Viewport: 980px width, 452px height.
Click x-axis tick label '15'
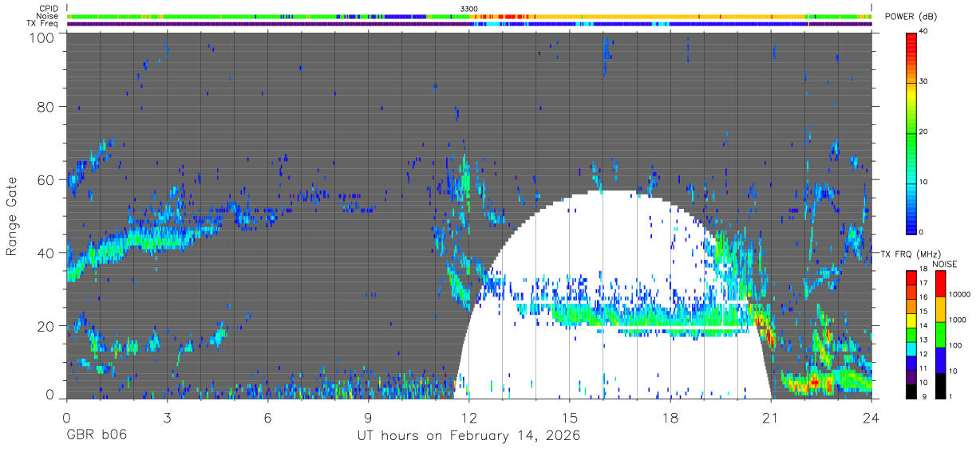tap(570, 417)
